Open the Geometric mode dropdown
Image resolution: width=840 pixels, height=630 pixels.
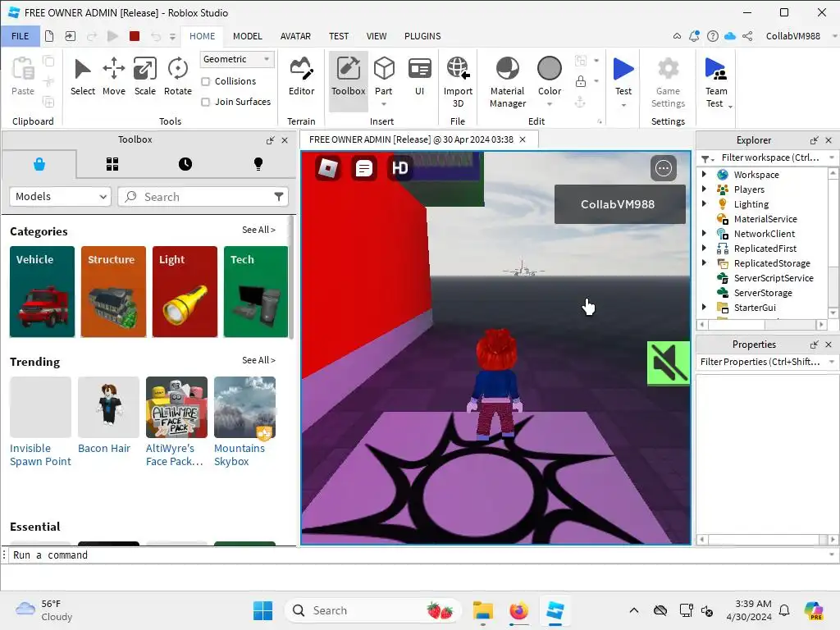(x=237, y=59)
